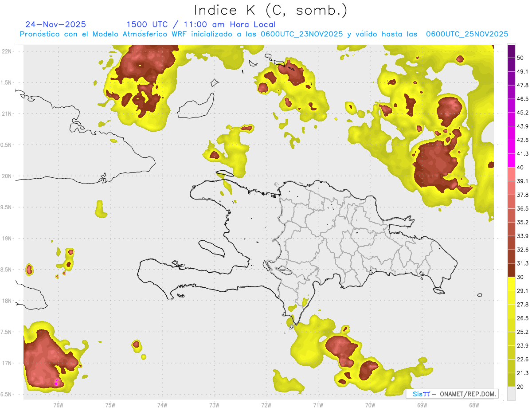Pick the salmon swatch between 39.1 and 40
The height and width of the screenshot is (411, 532).
[512, 174]
